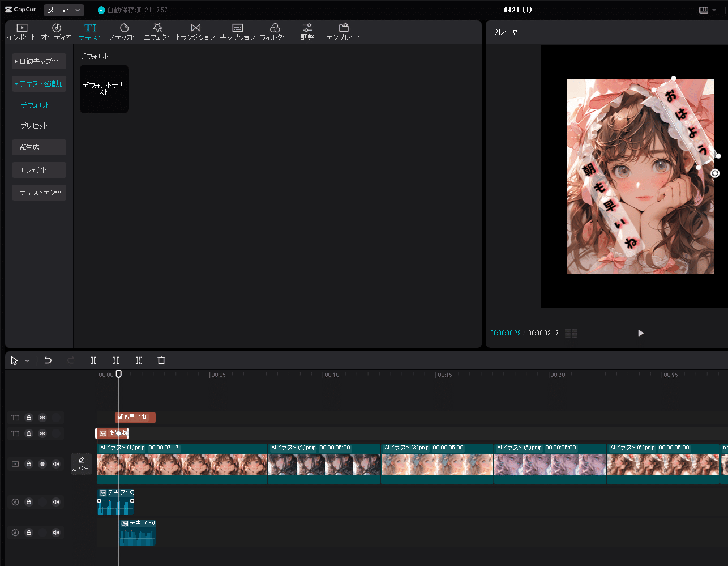Click the 自動保存済 autosave status icon

(101, 10)
